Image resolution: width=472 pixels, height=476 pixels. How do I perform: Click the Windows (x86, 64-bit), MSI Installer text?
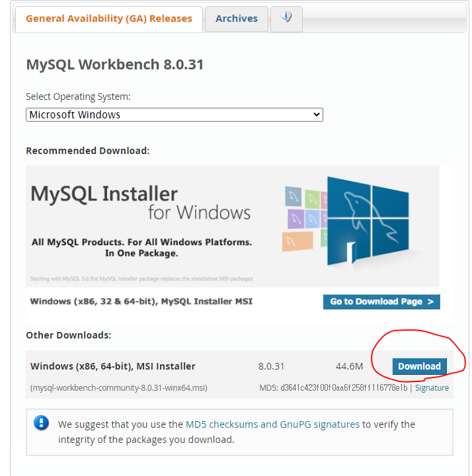point(113,366)
